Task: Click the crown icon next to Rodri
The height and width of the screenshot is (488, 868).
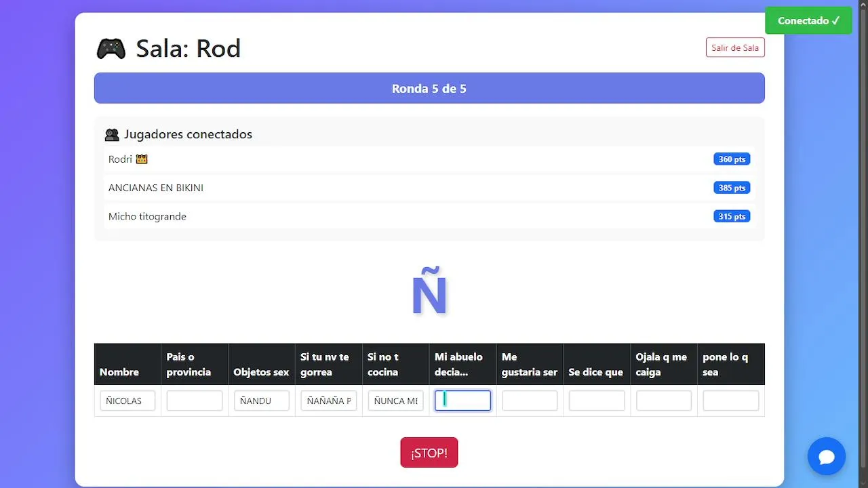Action: pos(142,159)
